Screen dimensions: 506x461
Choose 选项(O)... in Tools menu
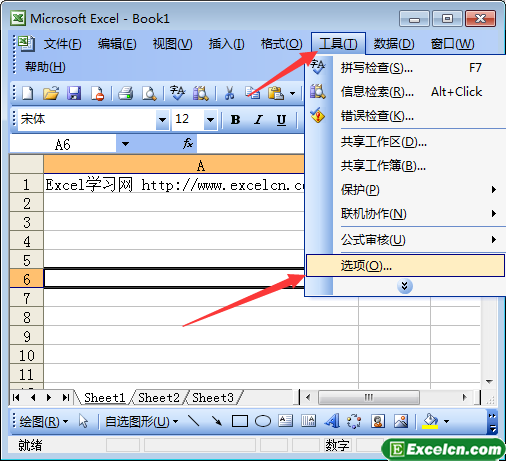tap(405, 266)
